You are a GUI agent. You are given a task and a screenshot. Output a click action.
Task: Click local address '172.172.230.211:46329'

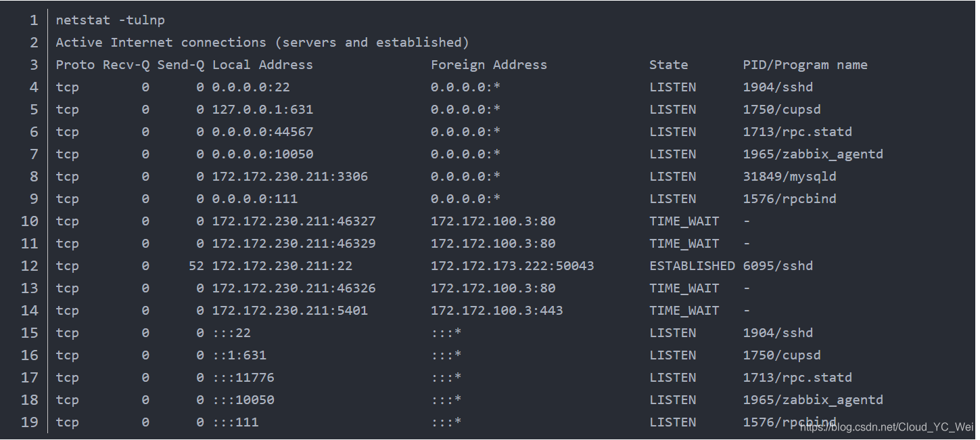(x=294, y=244)
